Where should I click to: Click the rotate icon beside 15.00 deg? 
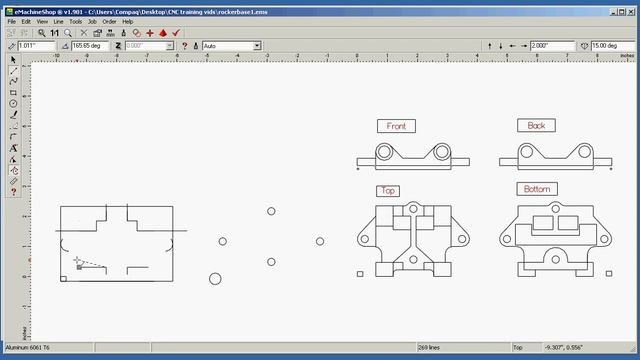point(584,46)
